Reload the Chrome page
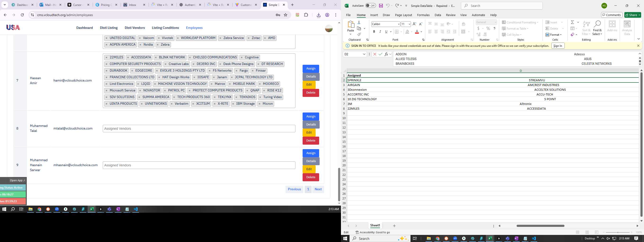 22,15
